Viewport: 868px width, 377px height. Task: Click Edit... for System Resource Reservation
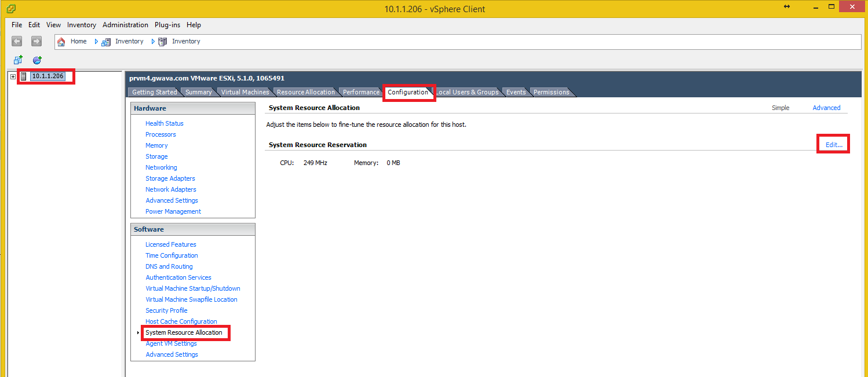tap(834, 145)
